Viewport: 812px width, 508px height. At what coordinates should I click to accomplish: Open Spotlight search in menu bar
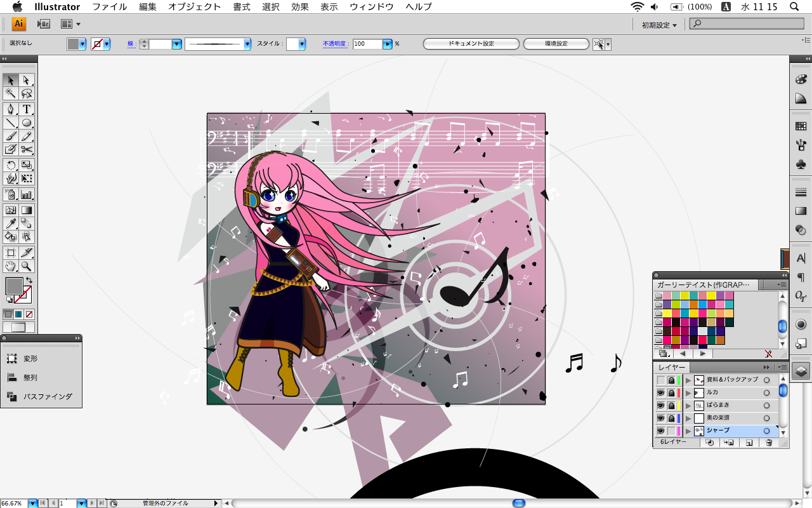[x=794, y=7]
